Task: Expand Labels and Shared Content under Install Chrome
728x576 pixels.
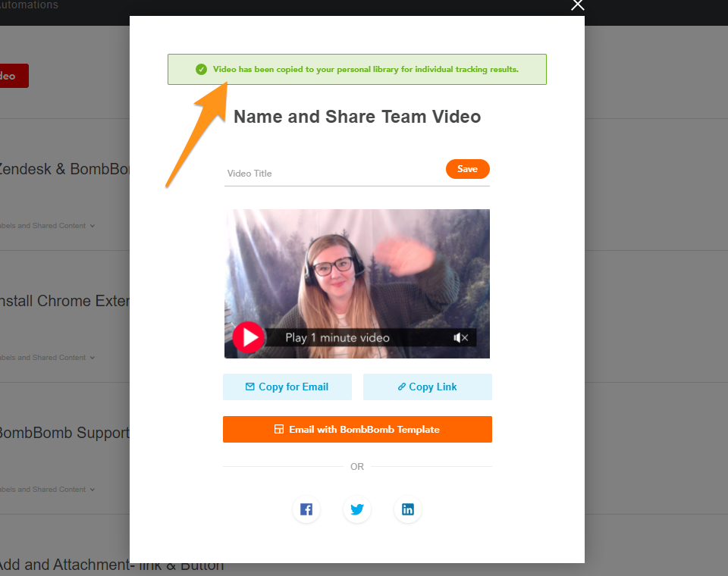Action: [46, 358]
